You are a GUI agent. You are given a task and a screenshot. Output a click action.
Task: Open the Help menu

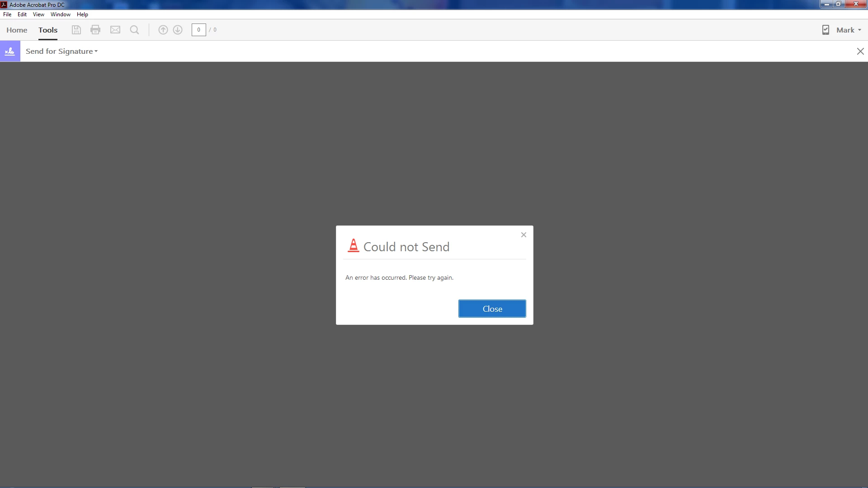(82, 14)
